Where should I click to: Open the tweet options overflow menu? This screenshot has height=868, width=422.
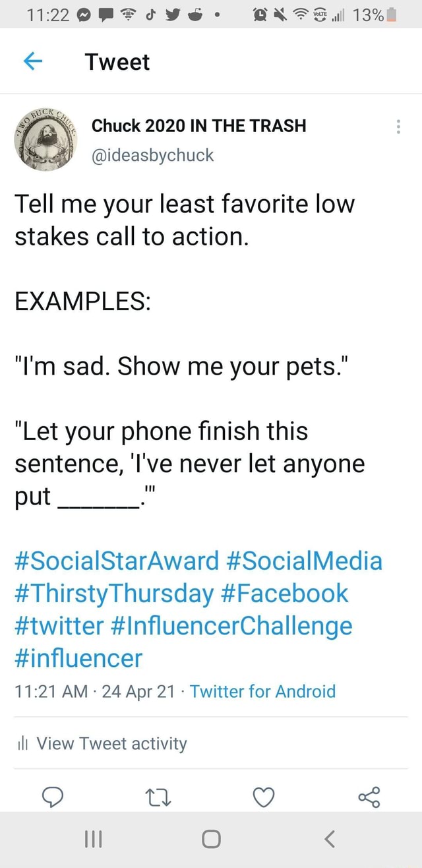(x=398, y=127)
